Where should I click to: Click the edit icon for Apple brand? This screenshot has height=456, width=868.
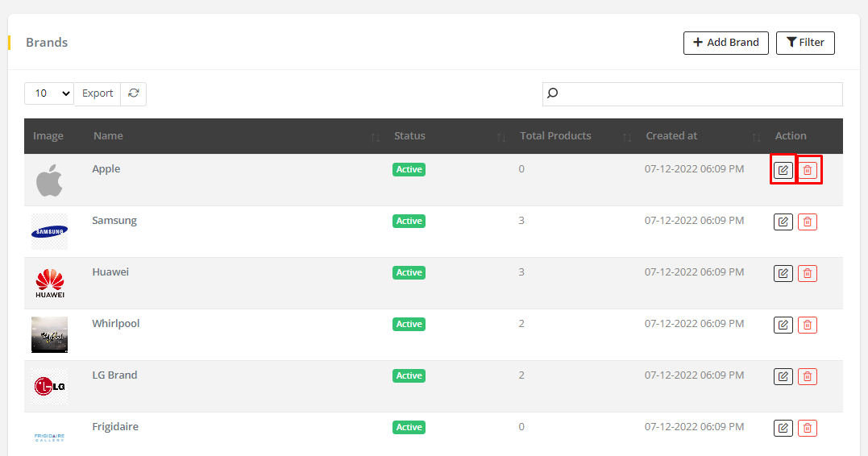click(x=783, y=170)
